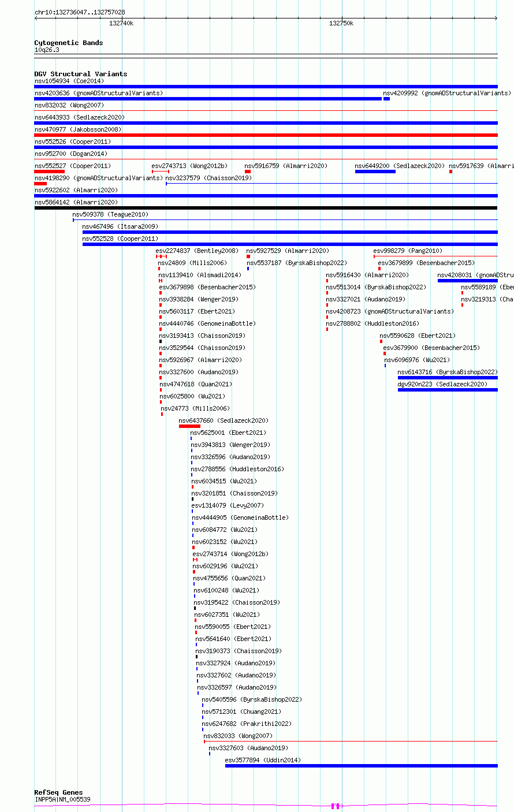
Task: Click the 10q26.3 cytogenetic band label
Action: click(47, 50)
